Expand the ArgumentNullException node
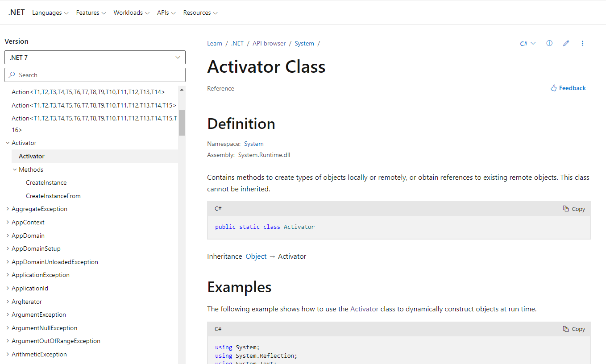Viewport: 606px width, 364px height. click(x=8, y=328)
